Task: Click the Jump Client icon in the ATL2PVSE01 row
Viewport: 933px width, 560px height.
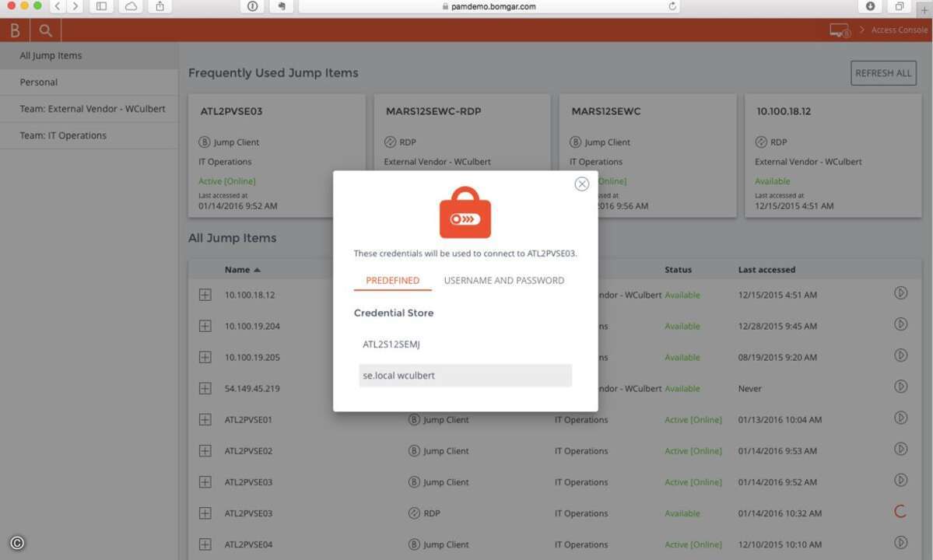Action: (414, 420)
